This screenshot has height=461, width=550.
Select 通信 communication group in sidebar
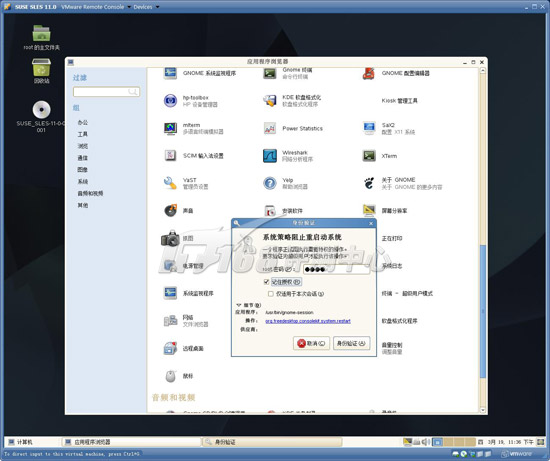coord(83,158)
